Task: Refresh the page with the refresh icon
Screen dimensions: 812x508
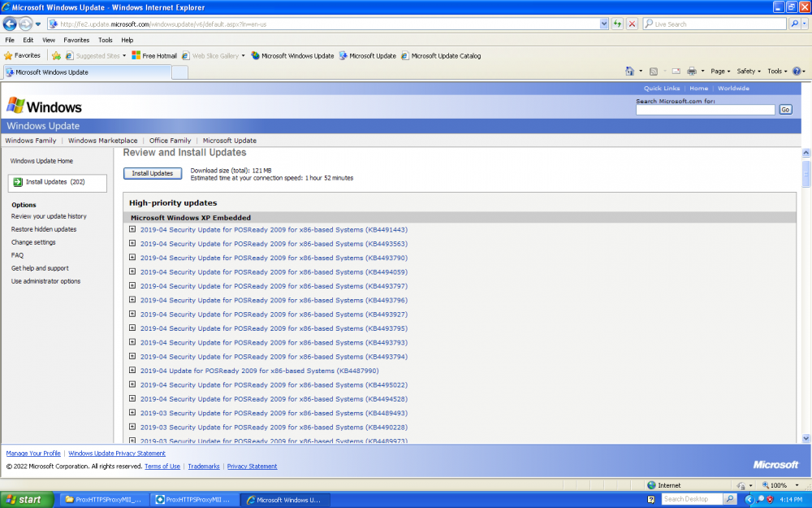Action: 615,24
